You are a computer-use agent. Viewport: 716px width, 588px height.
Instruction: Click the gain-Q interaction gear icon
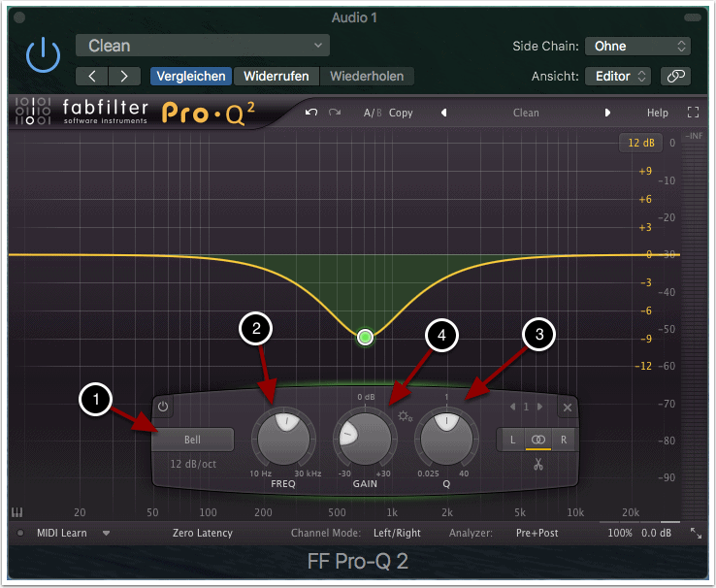click(406, 416)
